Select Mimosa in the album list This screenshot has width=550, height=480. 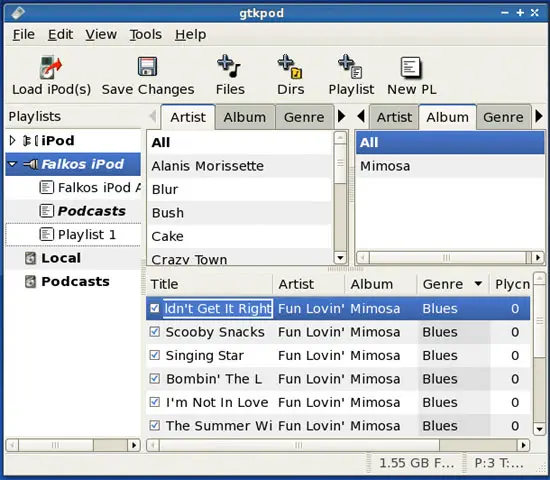[x=450, y=166]
